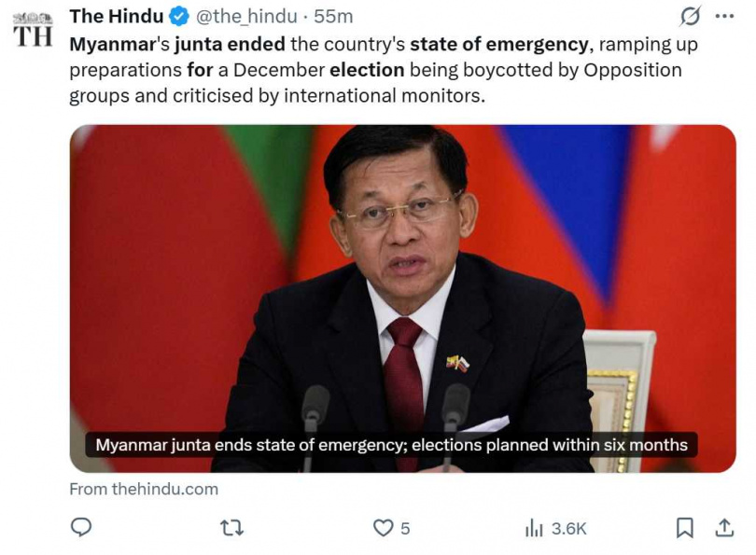
Task: Share the post using upload arrow icon
Action: coord(723,528)
